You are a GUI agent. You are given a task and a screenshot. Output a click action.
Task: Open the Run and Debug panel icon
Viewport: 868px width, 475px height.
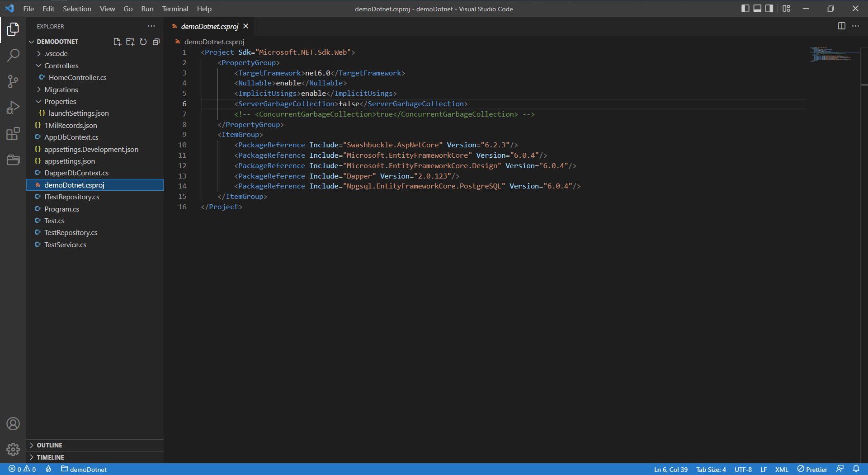[x=13, y=107]
